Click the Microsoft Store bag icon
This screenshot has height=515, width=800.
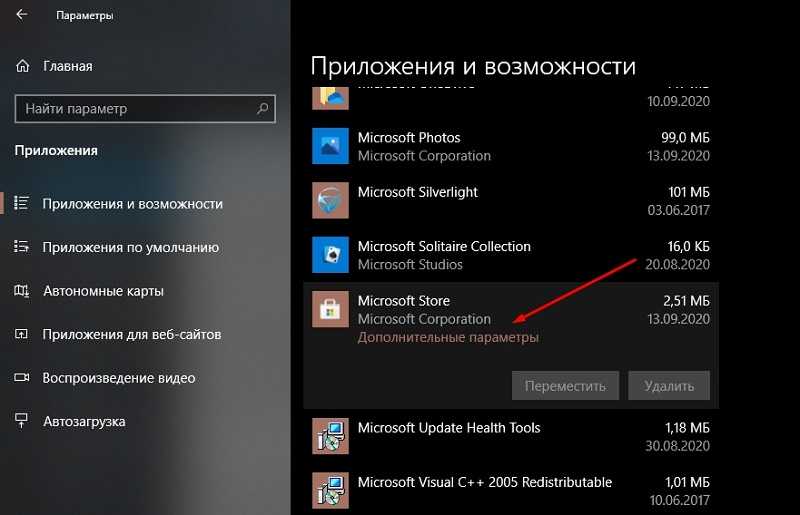pyautogui.click(x=330, y=309)
